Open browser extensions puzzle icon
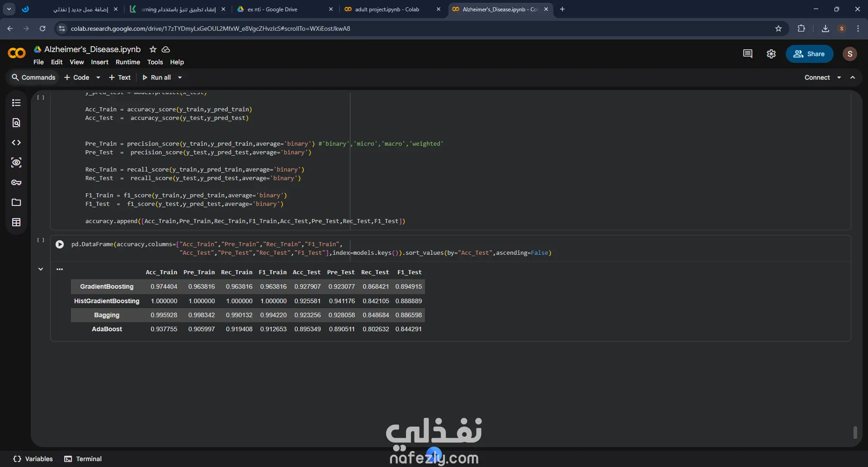Image resolution: width=868 pixels, height=467 pixels. [801, 29]
